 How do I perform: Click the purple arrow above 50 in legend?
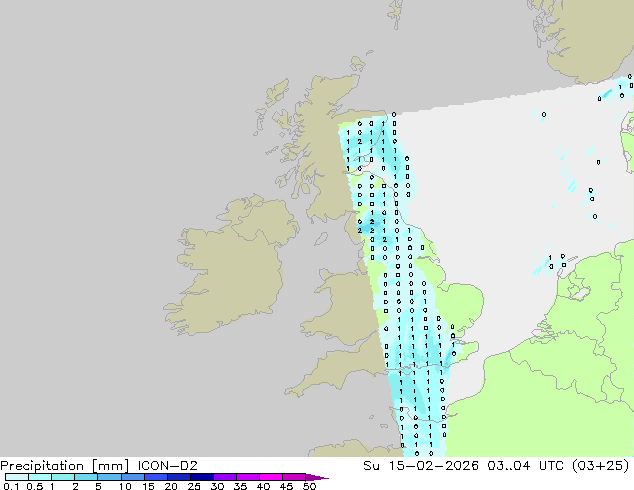(317, 477)
